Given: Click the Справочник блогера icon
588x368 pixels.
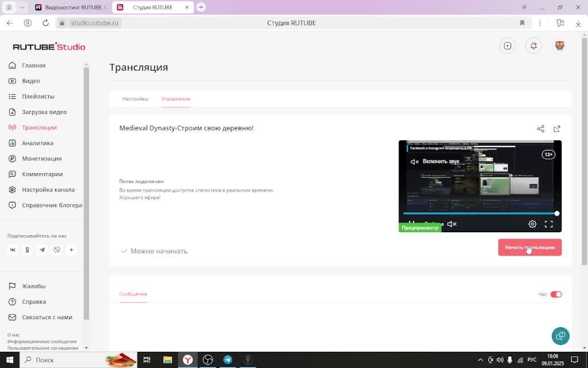Looking at the screenshot, I should tap(13, 205).
